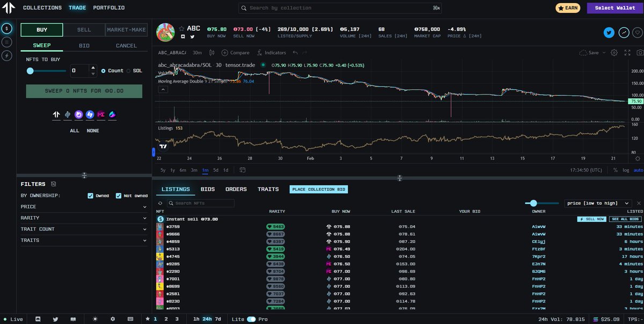This screenshot has height=324, width=644.
Task: Open the price (low to high) sort dropdown
Action: click(598, 203)
